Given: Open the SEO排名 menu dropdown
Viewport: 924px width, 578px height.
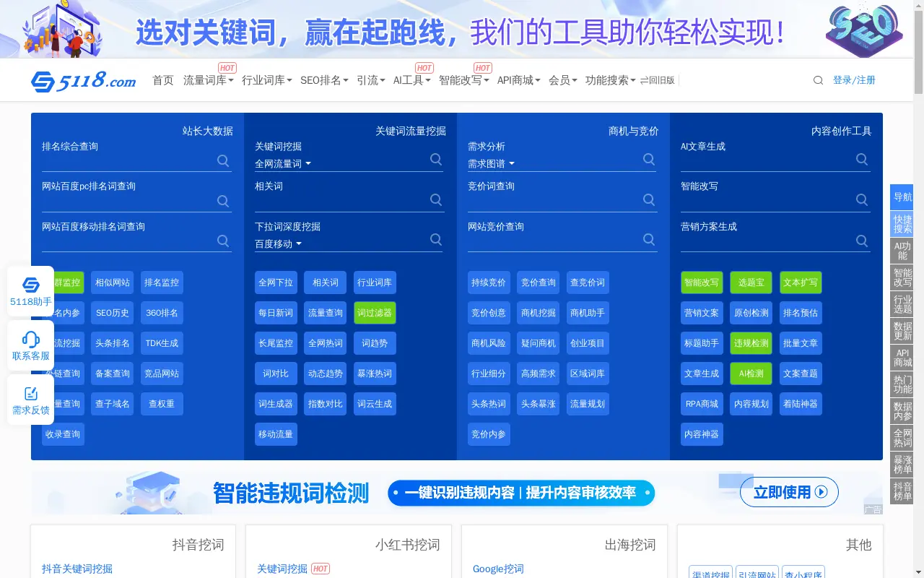Looking at the screenshot, I should pos(324,80).
